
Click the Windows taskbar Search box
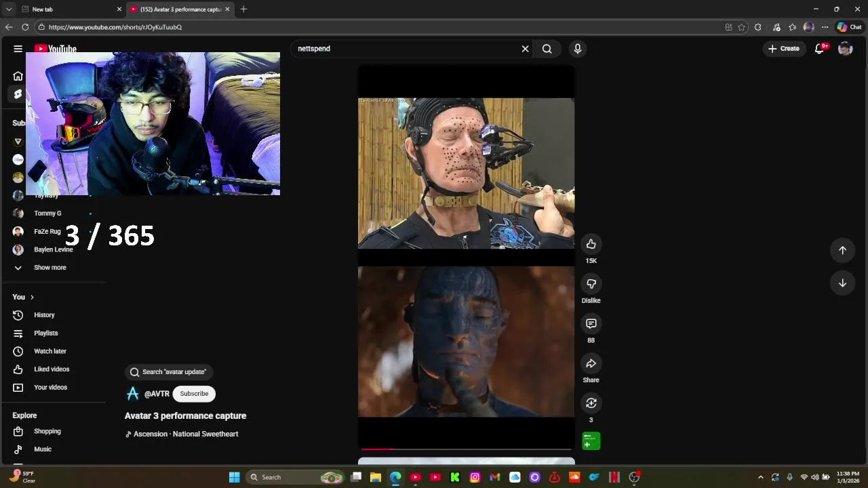(295, 477)
